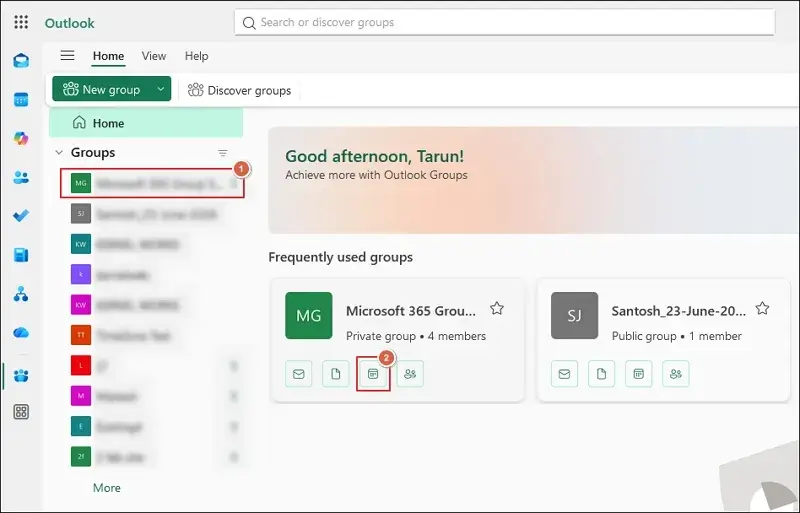Select the orange TT group in list
Image resolution: width=800 pixels, height=513 pixels.
(x=152, y=335)
